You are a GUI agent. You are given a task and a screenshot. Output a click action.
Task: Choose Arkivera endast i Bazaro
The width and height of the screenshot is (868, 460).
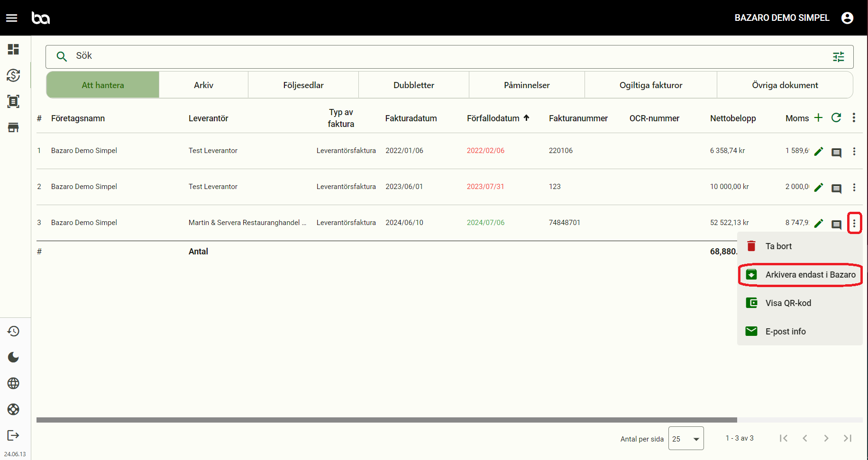800,275
